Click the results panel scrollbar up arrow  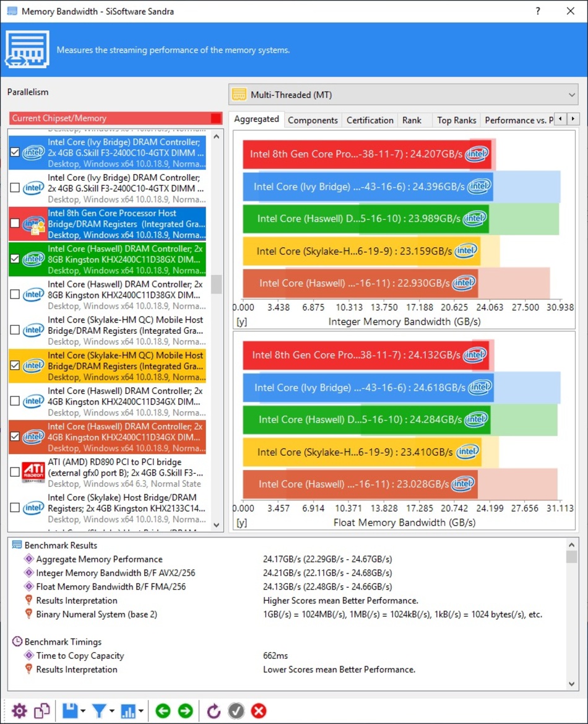(x=571, y=544)
